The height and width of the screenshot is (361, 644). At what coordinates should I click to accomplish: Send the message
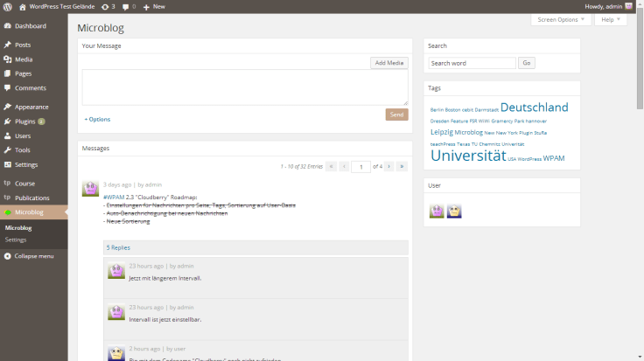click(x=396, y=115)
